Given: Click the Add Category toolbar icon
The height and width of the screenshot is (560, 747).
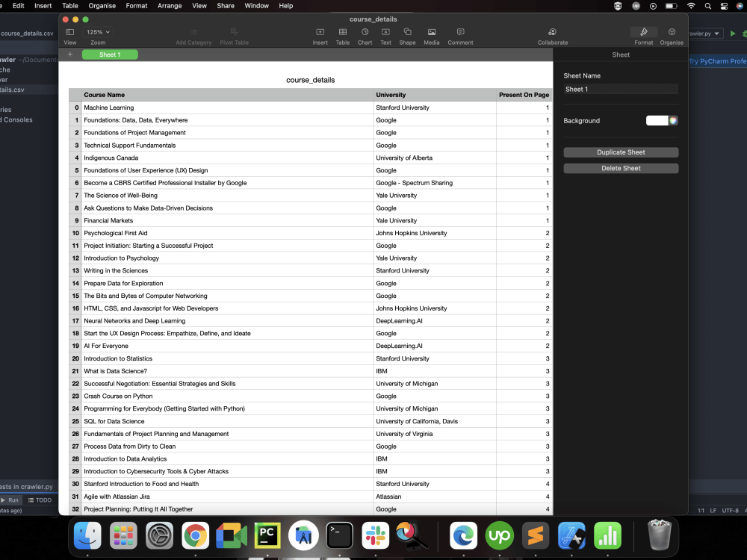Looking at the screenshot, I should point(193,32).
